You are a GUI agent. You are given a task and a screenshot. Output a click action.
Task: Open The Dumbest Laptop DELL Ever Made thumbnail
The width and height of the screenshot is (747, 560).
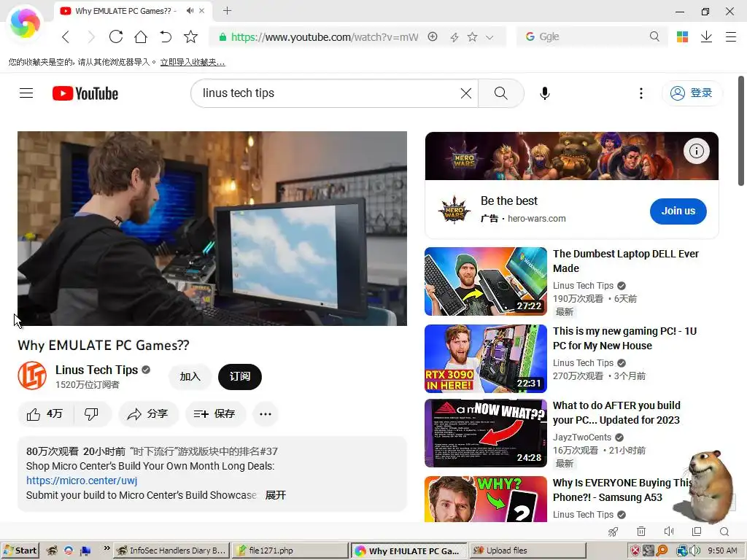pos(485,281)
